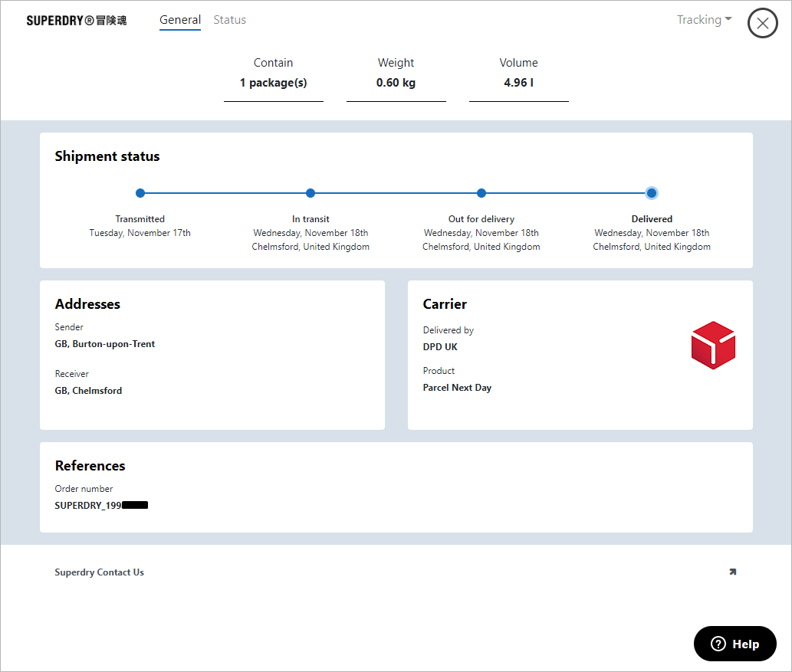Close the tracking panel with the X

(x=762, y=23)
